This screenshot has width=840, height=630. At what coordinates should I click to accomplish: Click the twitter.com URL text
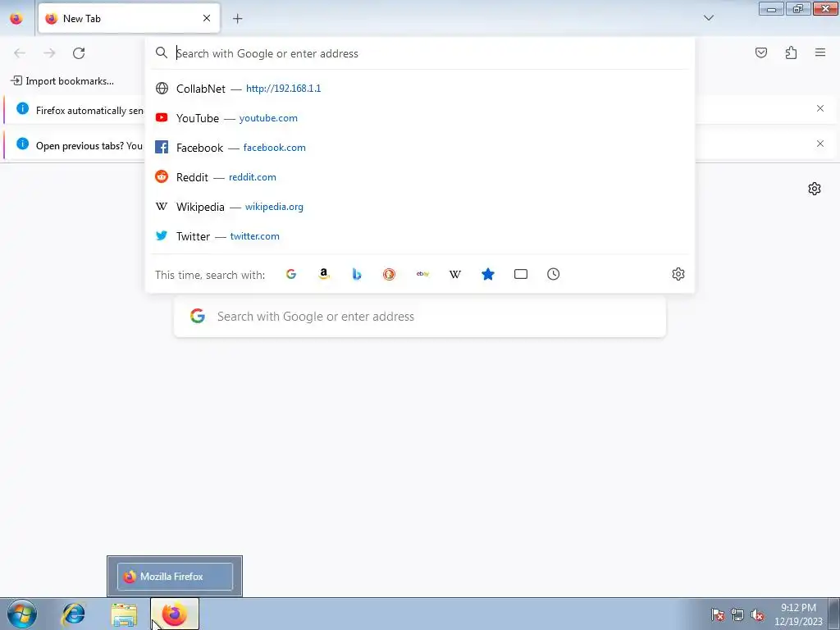255,235
